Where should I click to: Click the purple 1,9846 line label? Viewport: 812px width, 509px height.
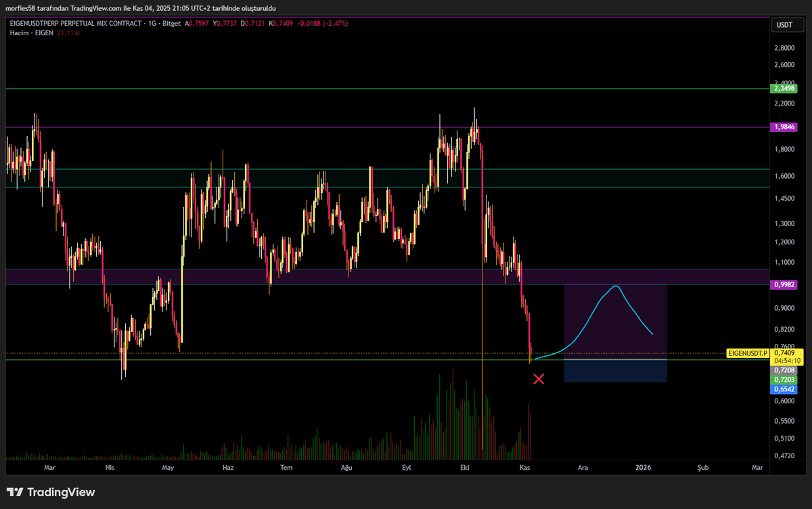[x=784, y=127]
